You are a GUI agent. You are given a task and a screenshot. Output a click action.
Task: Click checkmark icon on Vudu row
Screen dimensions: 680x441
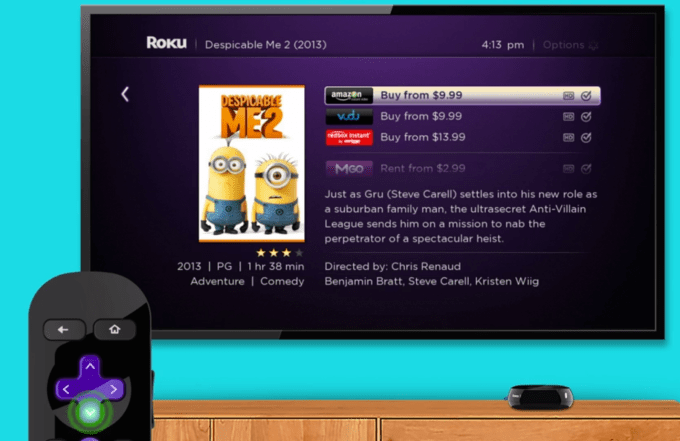tap(586, 116)
